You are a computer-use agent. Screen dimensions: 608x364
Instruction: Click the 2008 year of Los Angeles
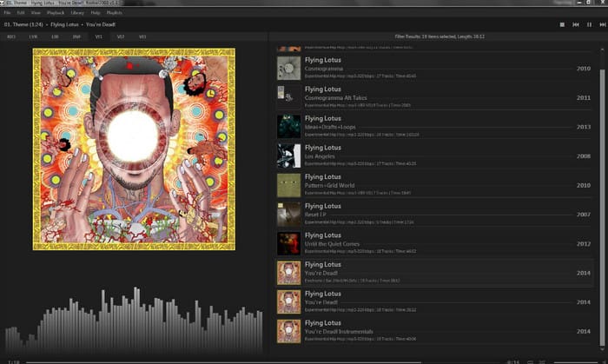pos(583,156)
